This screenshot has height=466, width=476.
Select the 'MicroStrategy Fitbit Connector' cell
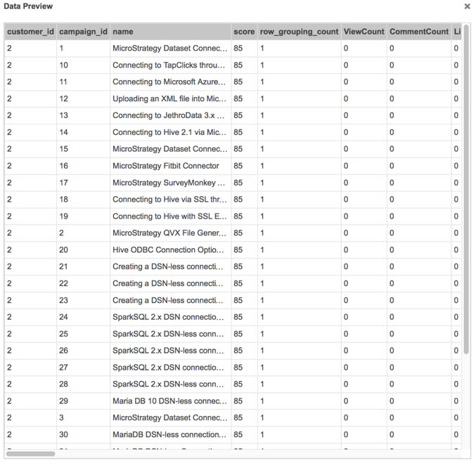[x=171, y=166]
